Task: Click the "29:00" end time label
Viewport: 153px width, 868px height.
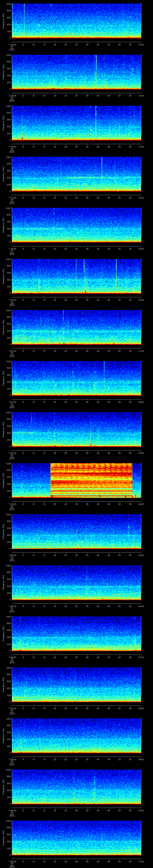Action: pos(141,760)
